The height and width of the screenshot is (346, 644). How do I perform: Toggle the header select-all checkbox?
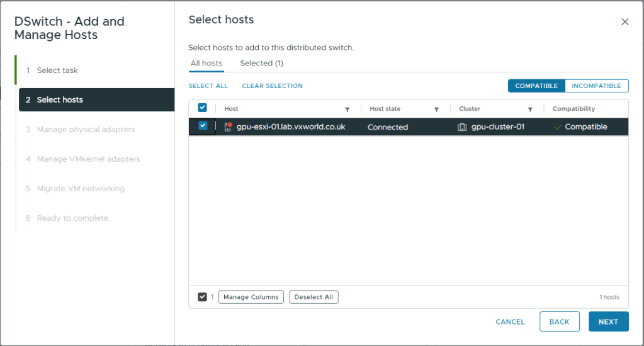[x=203, y=108]
